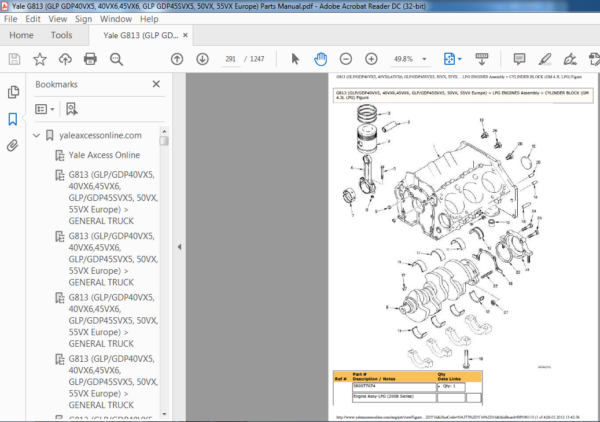Select the highlight pen tool
The height and width of the screenshot is (422, 600).
[545, 59]
